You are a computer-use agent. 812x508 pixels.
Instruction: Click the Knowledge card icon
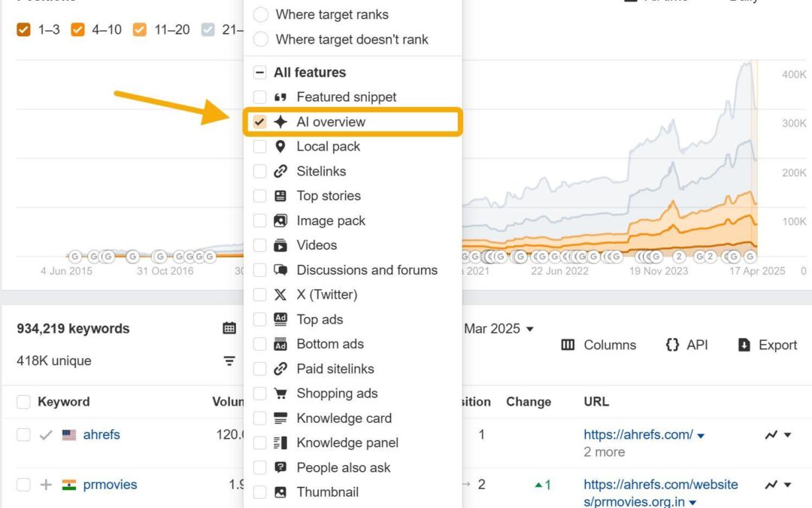point(280,418)
